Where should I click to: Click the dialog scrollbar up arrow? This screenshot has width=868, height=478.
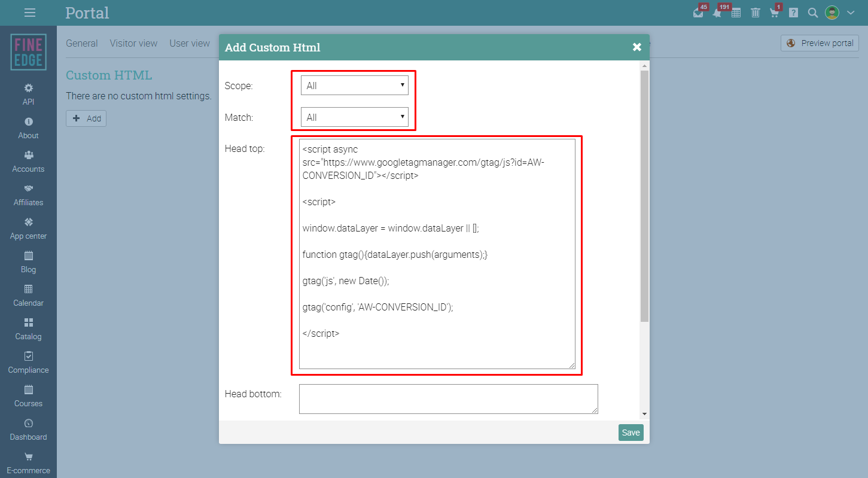(644, 65)
